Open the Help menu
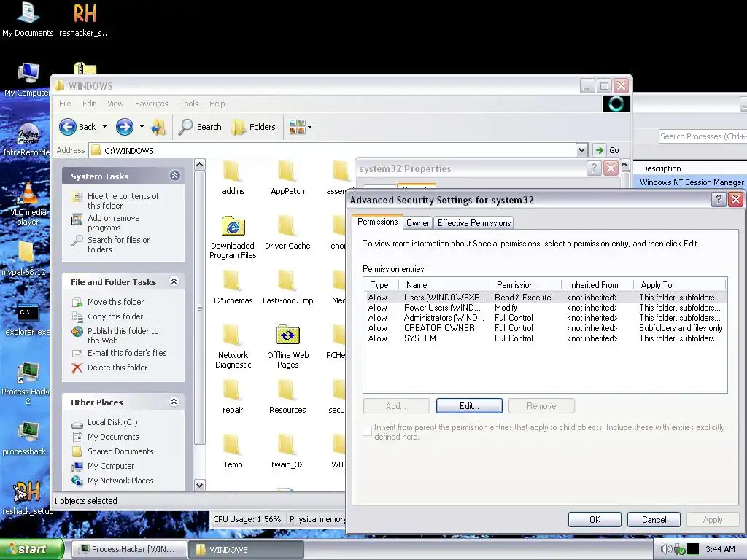This screenshot has width=747, height=560. 217,104
